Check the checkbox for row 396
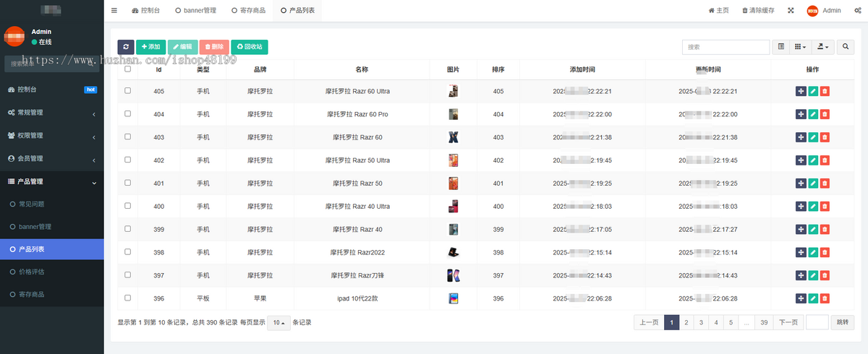The width and height of the screenshot is (868, 354). pyautogui.click(x=128, y=298)
